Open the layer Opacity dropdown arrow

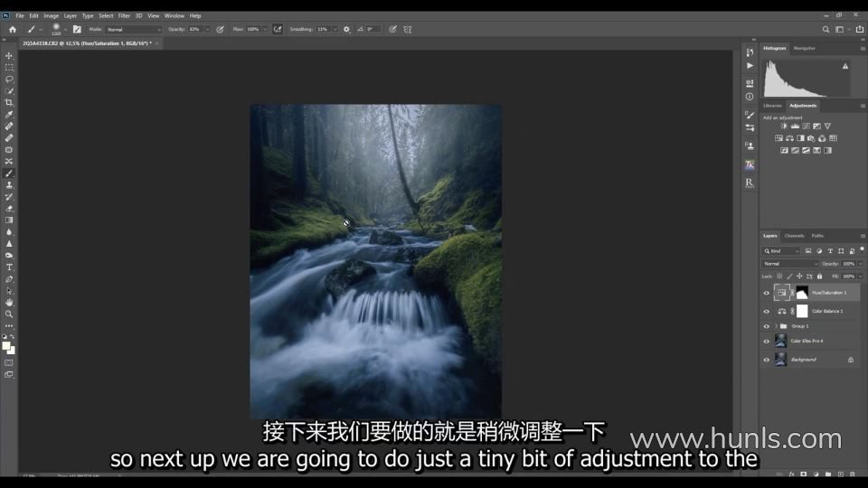pos(860,264)
